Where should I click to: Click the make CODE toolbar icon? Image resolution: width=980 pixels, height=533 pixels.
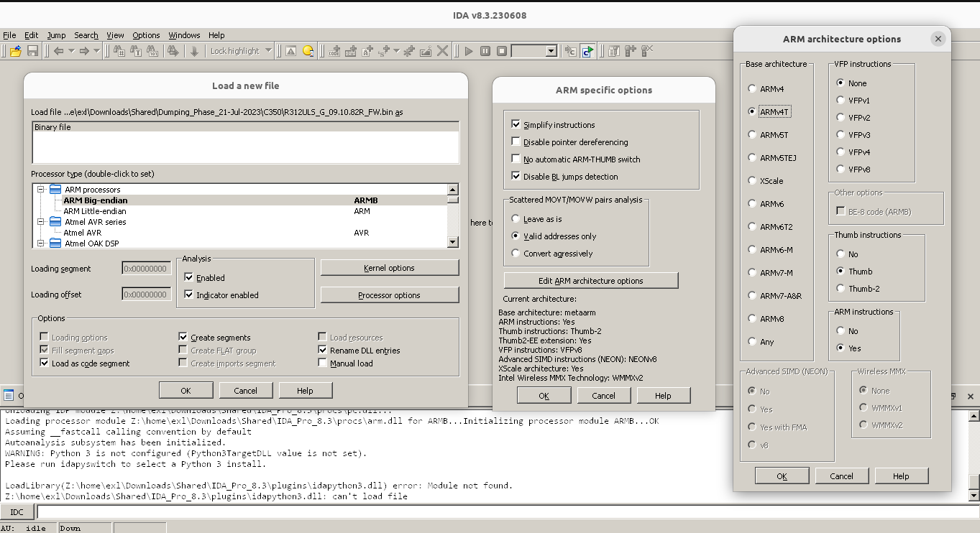tap(334, 51)
